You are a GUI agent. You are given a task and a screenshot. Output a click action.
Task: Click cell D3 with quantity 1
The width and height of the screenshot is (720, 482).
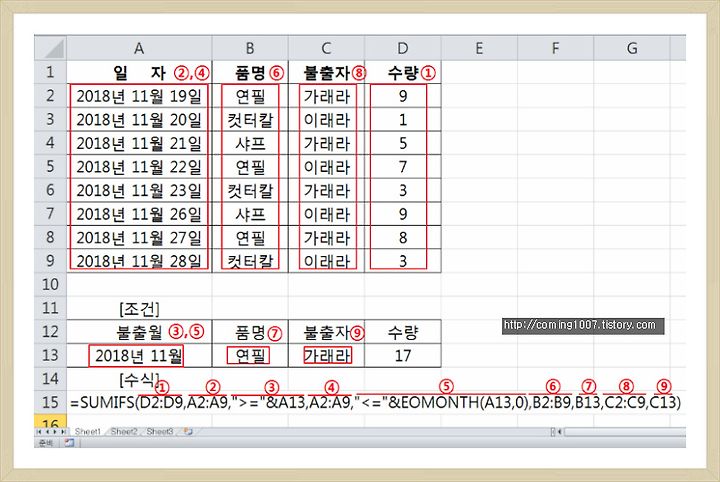[403, 119]
